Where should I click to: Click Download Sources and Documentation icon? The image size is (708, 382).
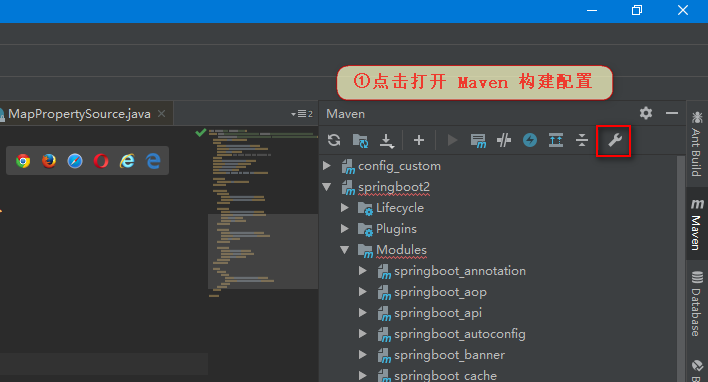[x=387, y=141]
